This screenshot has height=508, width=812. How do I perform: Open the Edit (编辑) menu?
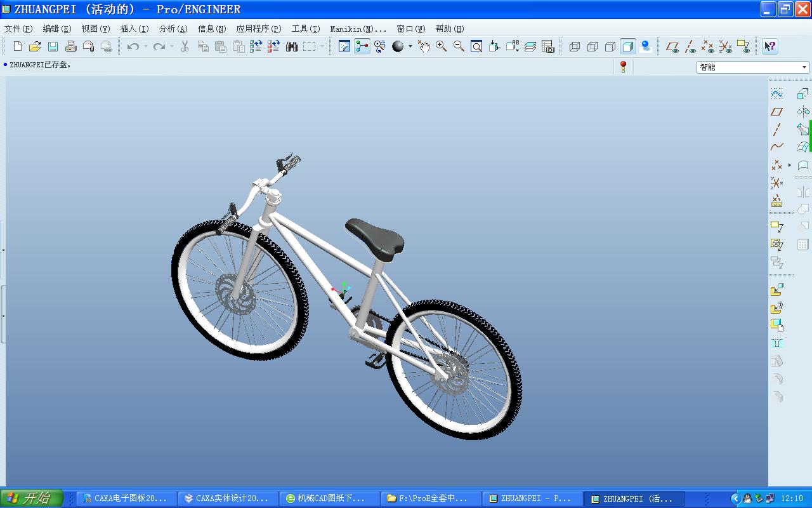pyautogui.click(x=57, y=29)
